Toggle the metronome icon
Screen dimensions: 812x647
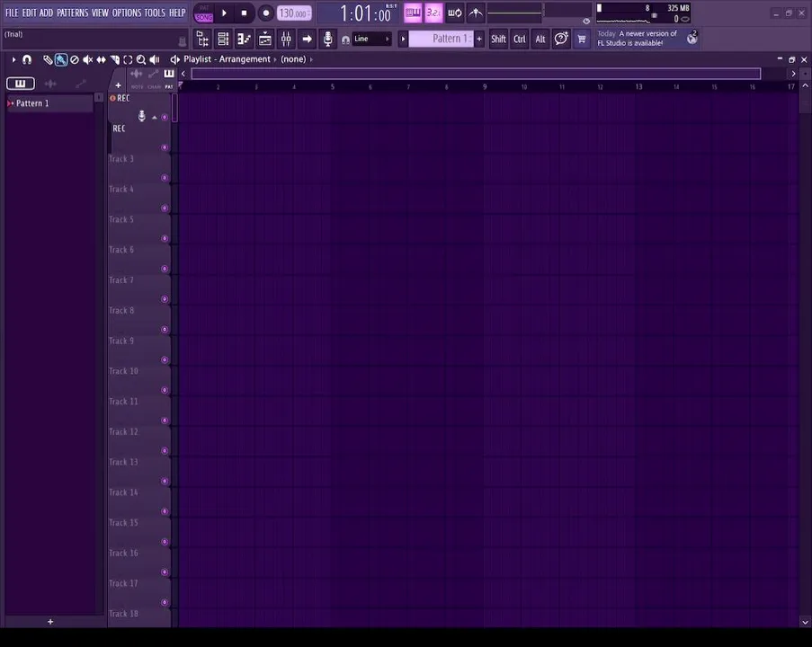point(476,13)
